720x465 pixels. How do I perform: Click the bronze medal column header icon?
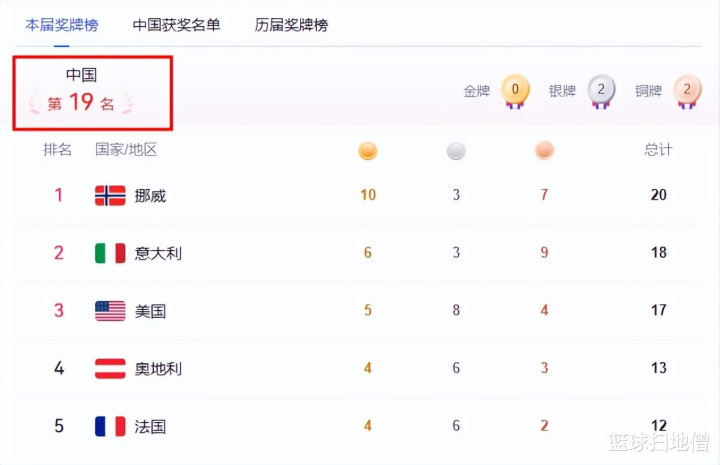coord(544,151)
